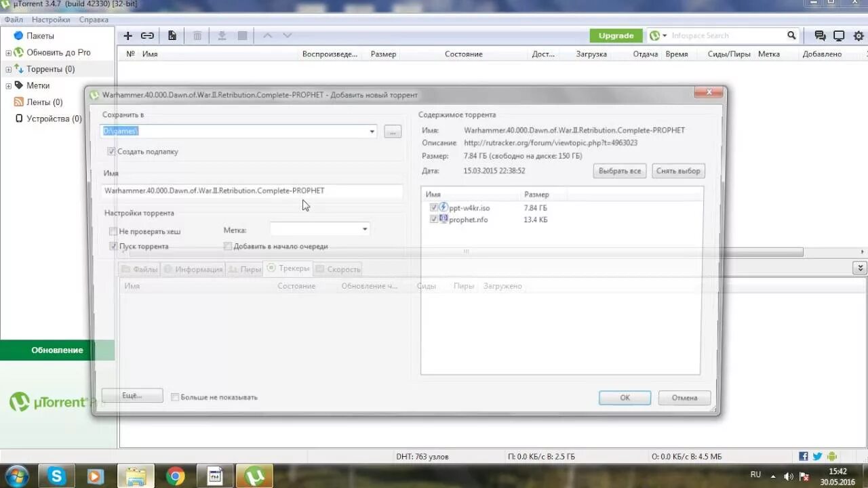Stop torrent using the square icon

242,35
